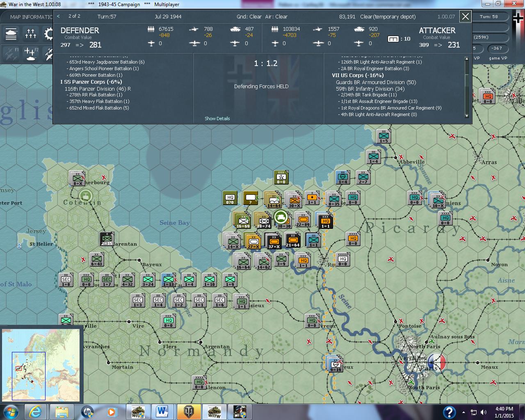Image resolution: width=525 pixels, height=420 pixels.
Task: Select green infantry counter 3=24
Action: (148, 280)
